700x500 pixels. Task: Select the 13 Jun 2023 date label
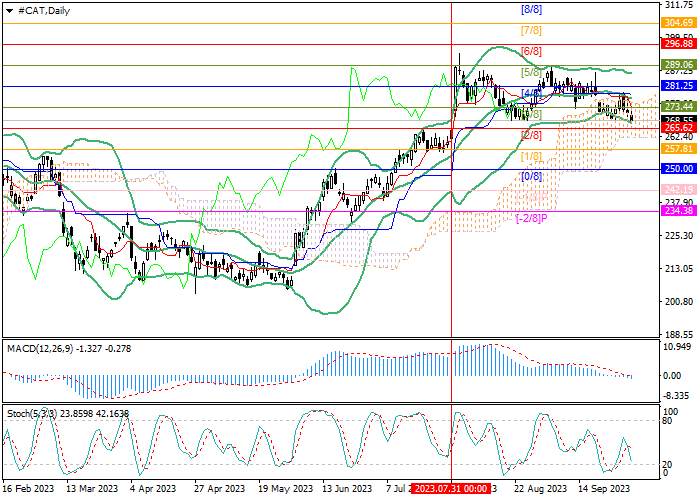coord(347,488)
